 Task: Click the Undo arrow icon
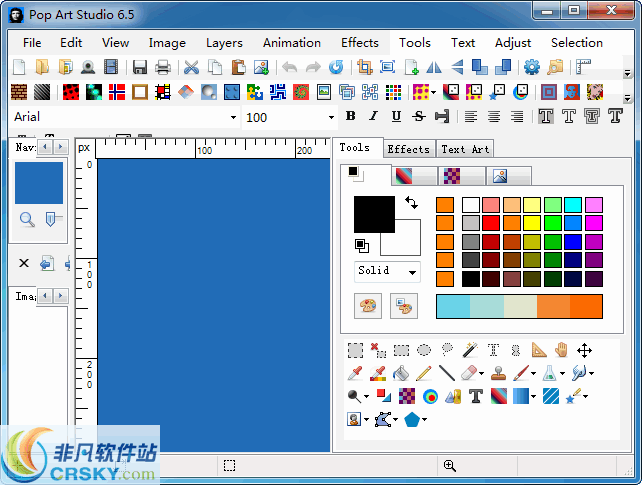[x=289, y=67]
